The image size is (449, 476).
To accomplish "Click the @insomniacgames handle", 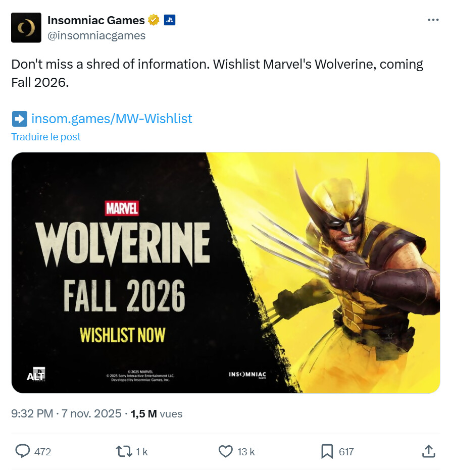I will 96,35.
